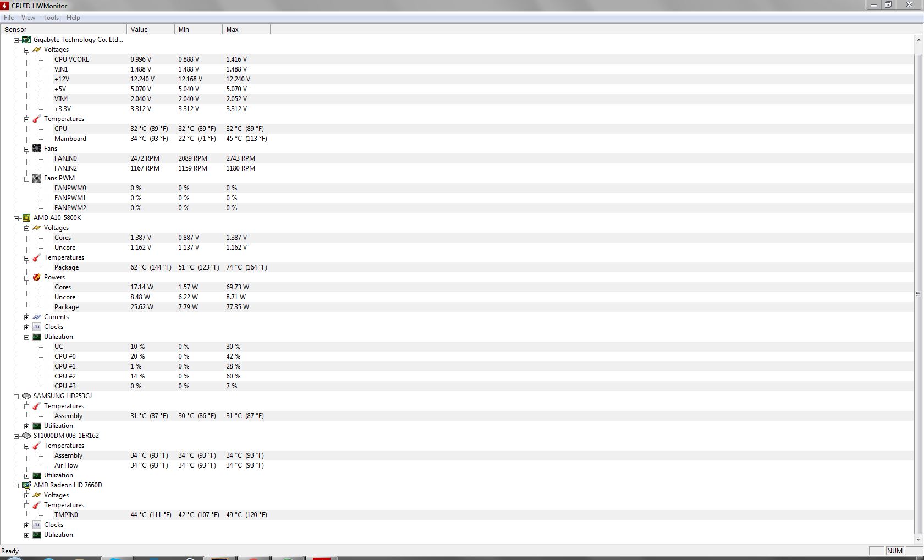The width and height of the screenshot is (924, 560).
Task: Collapse the Fans PWM group
Action: [x=27, y=179]
